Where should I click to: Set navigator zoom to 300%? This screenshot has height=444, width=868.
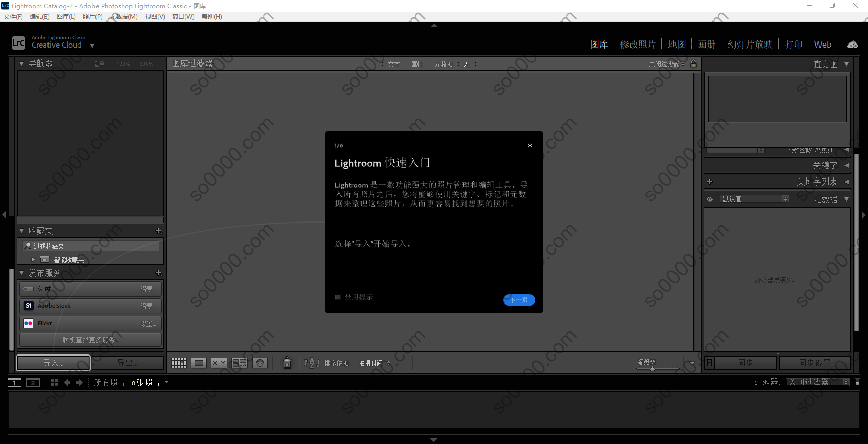click(x=147, y=64)
